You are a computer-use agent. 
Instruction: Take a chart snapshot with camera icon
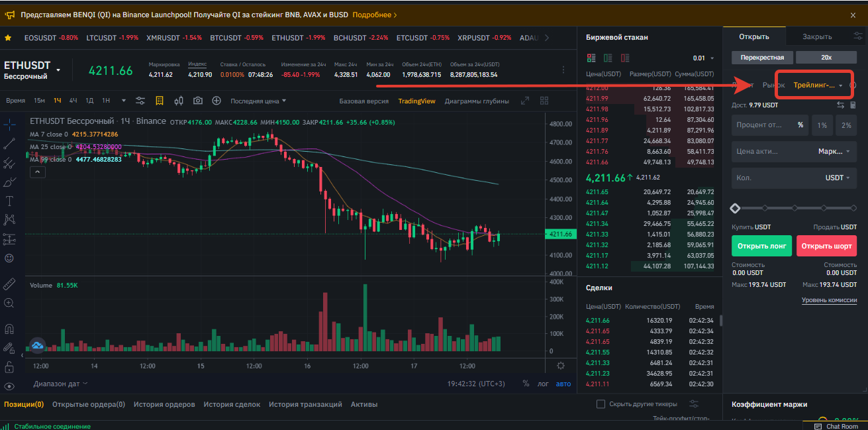(x=197, y=101)
